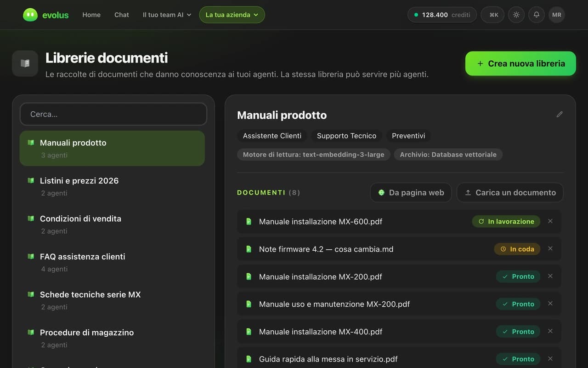The image size is (588, 368).
Task: Click Crea nuova libreria button
Action: [x=520, y=63]
